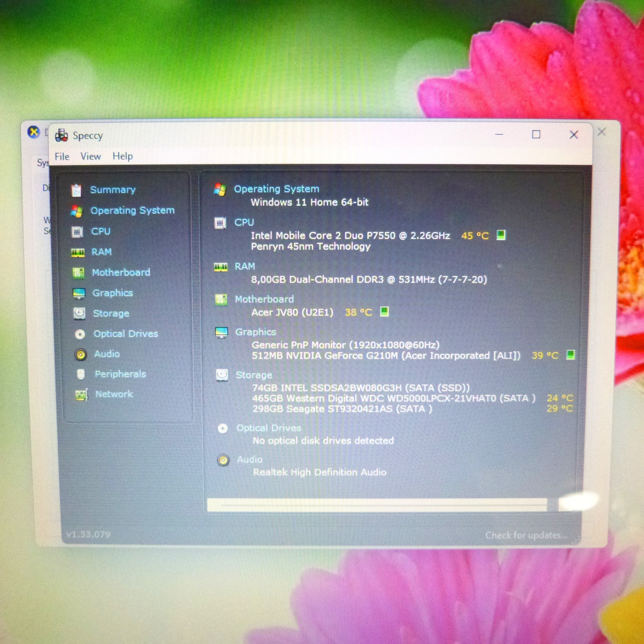Click the Operating System Windows flag sidebar icon
Screen dimensions: 644x644
[x=76, y=211]
